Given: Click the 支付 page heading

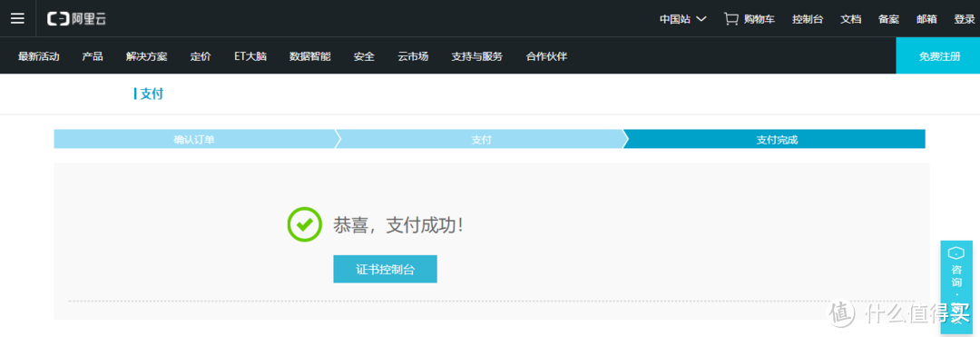Looking at the screenshot, I should [152, 94].
